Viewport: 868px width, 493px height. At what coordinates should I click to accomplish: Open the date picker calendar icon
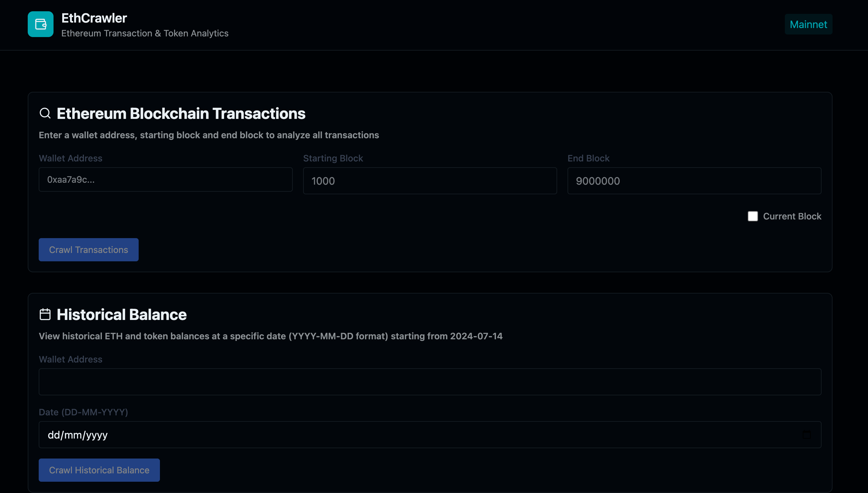click(807, 435)
